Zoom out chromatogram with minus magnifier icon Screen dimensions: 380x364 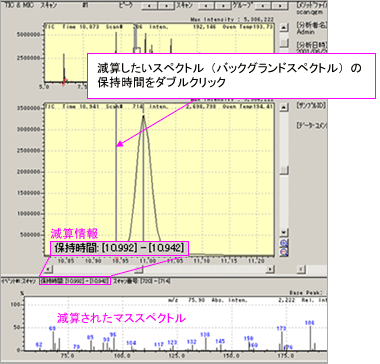[284, 251]
